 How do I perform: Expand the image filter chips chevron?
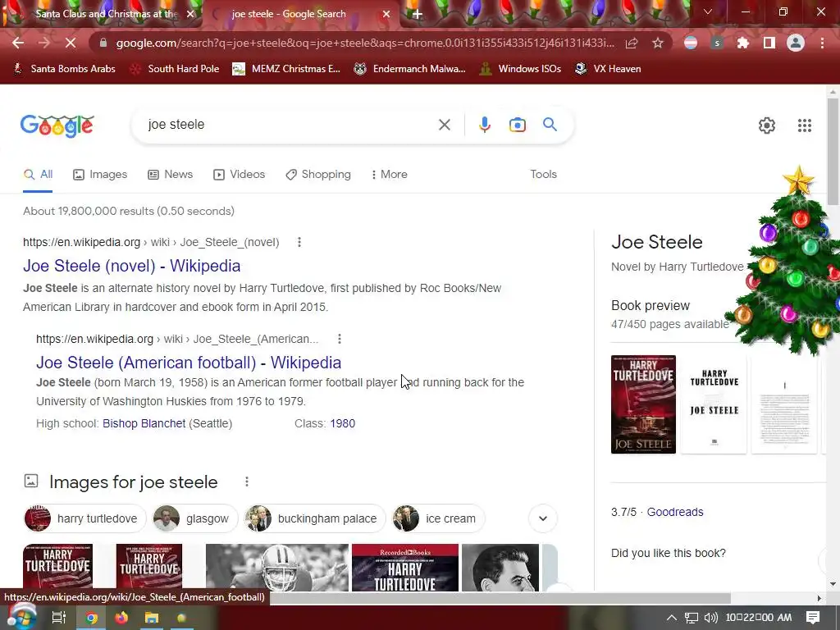(x=543, y=518)
